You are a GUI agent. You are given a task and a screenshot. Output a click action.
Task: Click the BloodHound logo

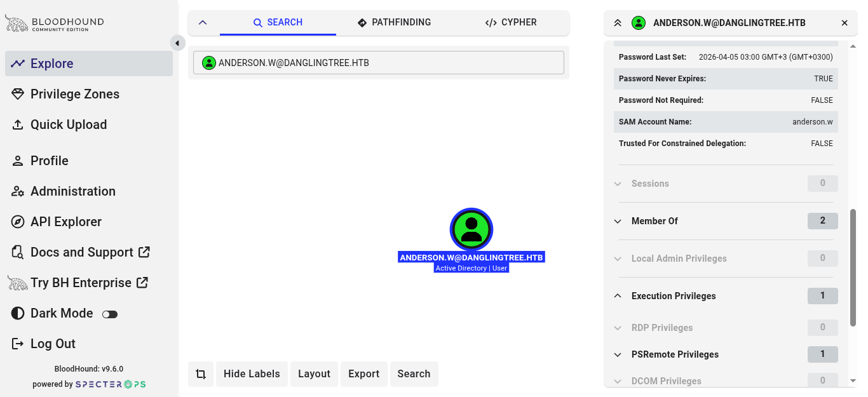55,24
